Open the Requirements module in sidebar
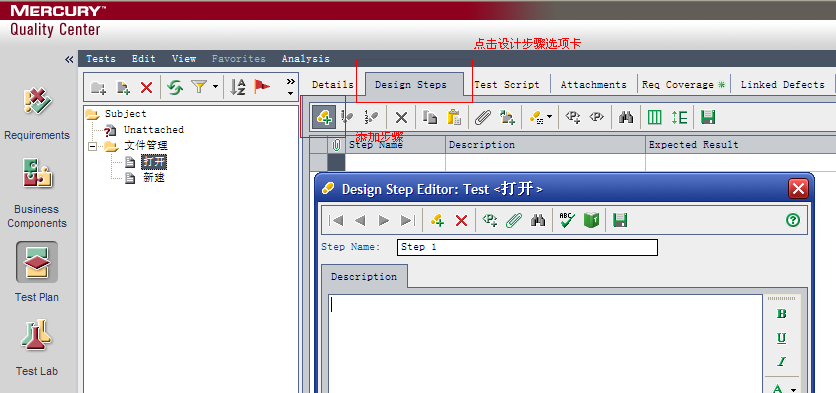The height and width of the screenshot is (393, 836). coord(37,114)
